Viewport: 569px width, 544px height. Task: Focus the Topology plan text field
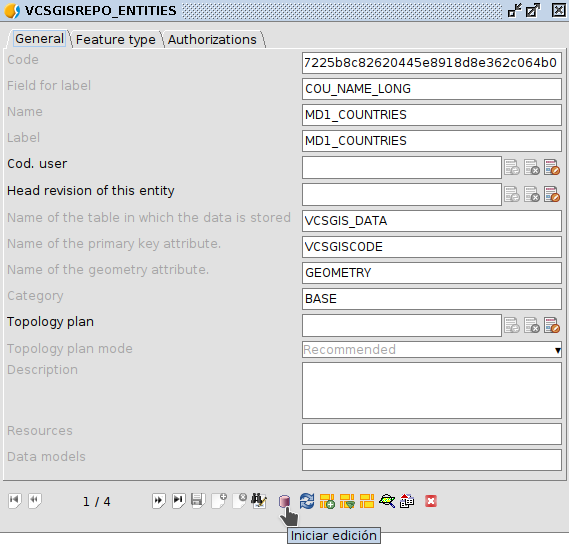pos(402,326)
